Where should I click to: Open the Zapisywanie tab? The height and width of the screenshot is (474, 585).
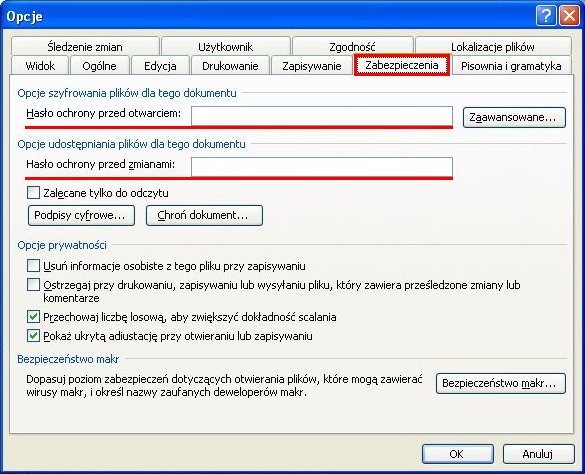coord(312,66)
